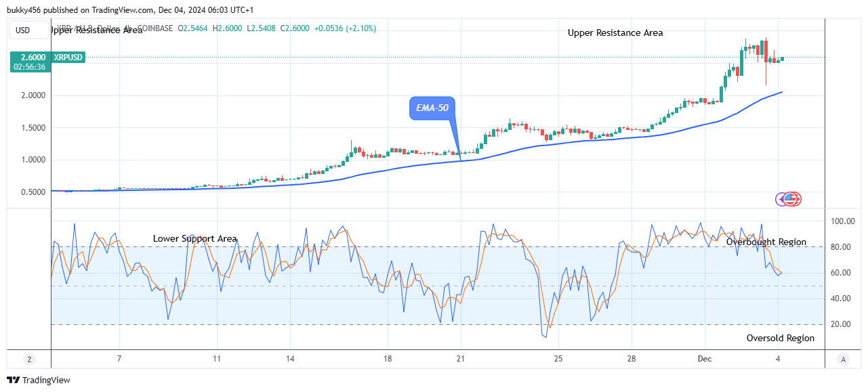Select the EMA-50 callout label

(x=432, y=108)
